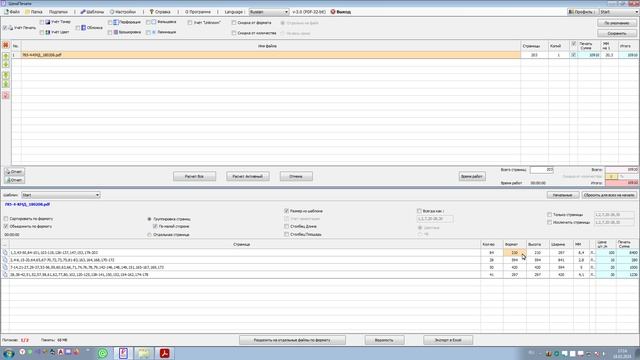640x360 pixels.
Task: Open the Папка menu
Action: tap(34, 12)
